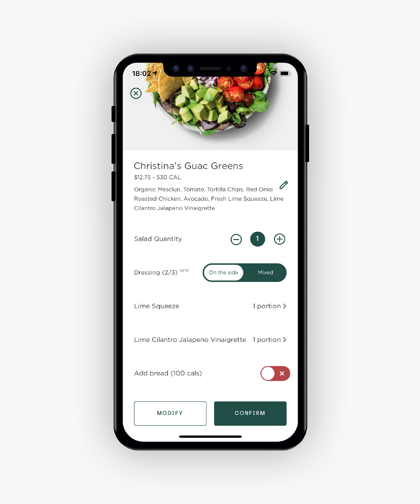Adjust the salad quantity stepper to 1
Image resolution: width=420 pixels, height=504 pixels.
tap(258, 239)
